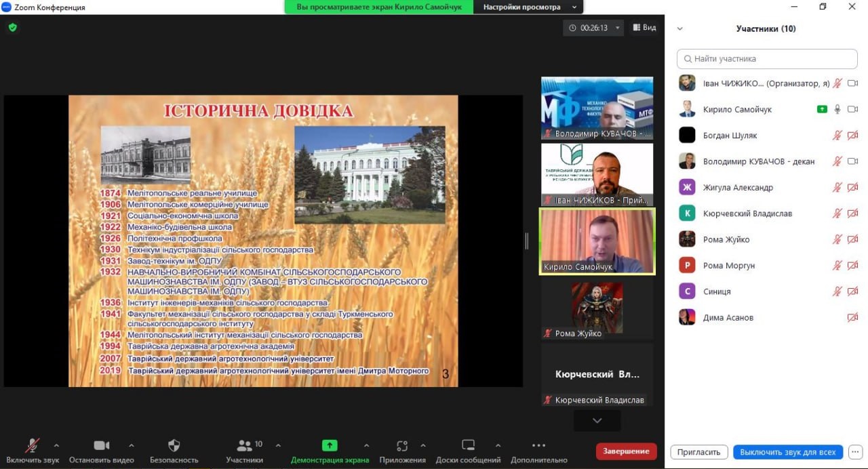Click the Завершение end meeting button
Image resolution: width=868 pixels, height=469 pixels.
click(x=627, y=451)
